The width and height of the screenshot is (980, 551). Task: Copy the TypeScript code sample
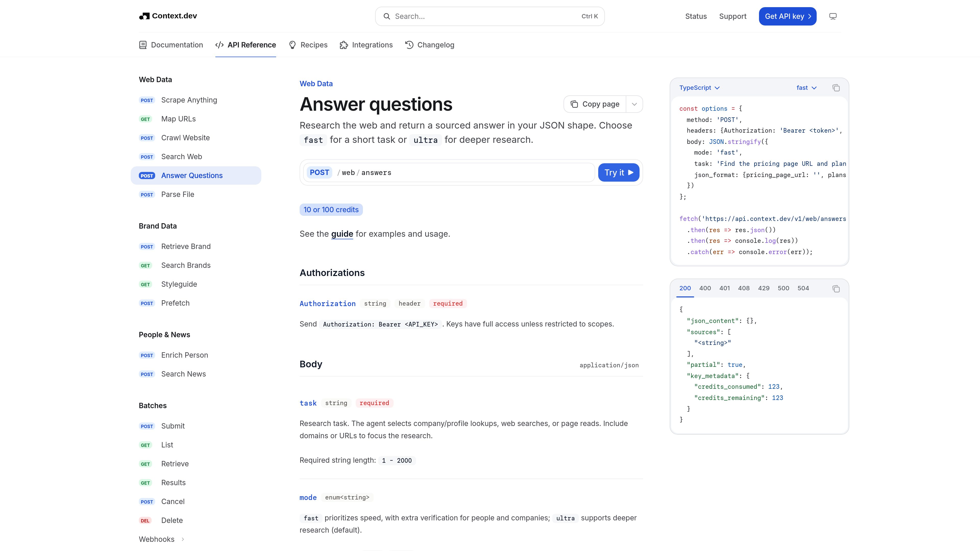836,88
